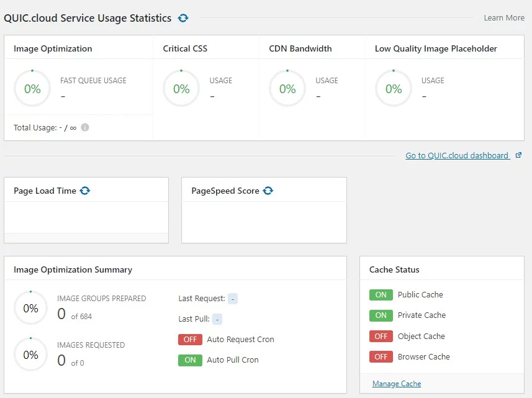This screenshot has width=532, height=398.
Task: Click the Last Request dash value
Action: point(233,299)
